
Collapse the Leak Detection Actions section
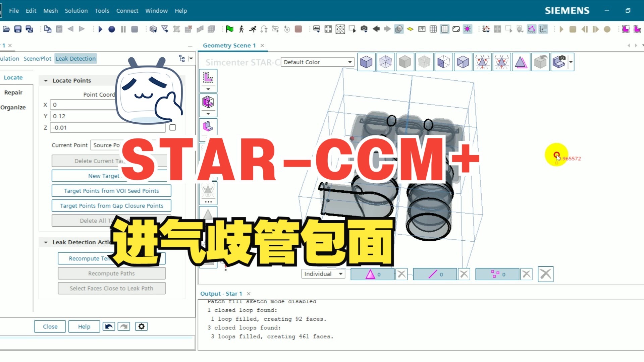[x=46, y=242]
